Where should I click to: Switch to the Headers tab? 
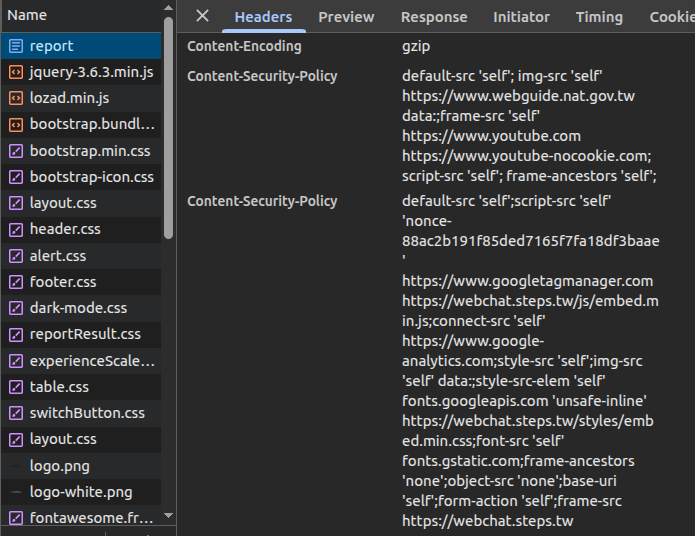pos(263,17)
